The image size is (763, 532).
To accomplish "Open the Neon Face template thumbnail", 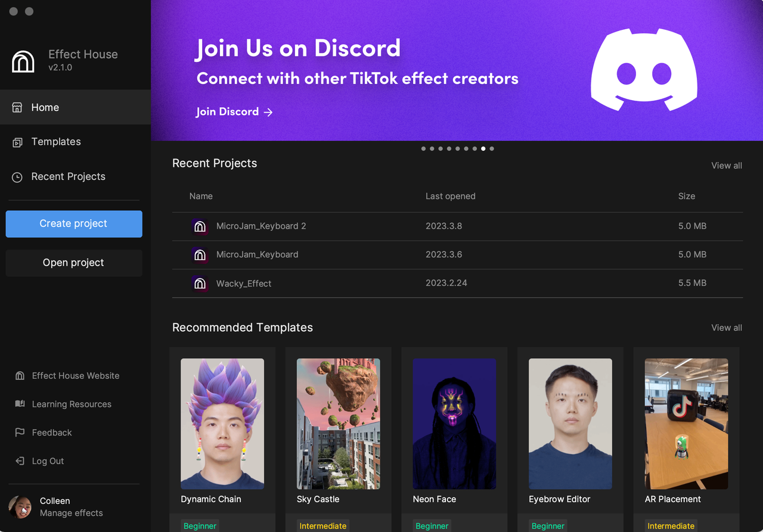I will pyautogui.click(x=454, y=424).
